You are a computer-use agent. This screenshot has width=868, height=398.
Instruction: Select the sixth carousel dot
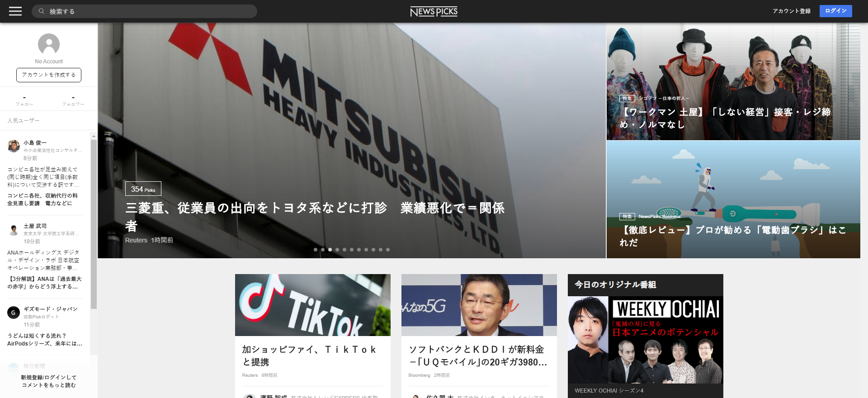pos(352,250)
